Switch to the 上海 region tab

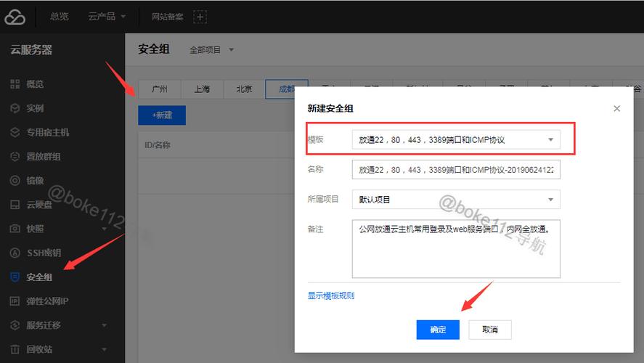point(202,89)
